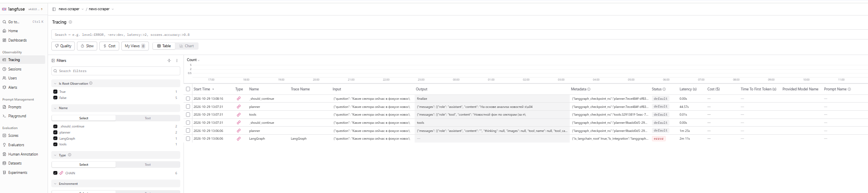Collapse the Is Root Observation filter section
Image resolution: width=868 pixels, height=193 pixels.
(116, 83)
